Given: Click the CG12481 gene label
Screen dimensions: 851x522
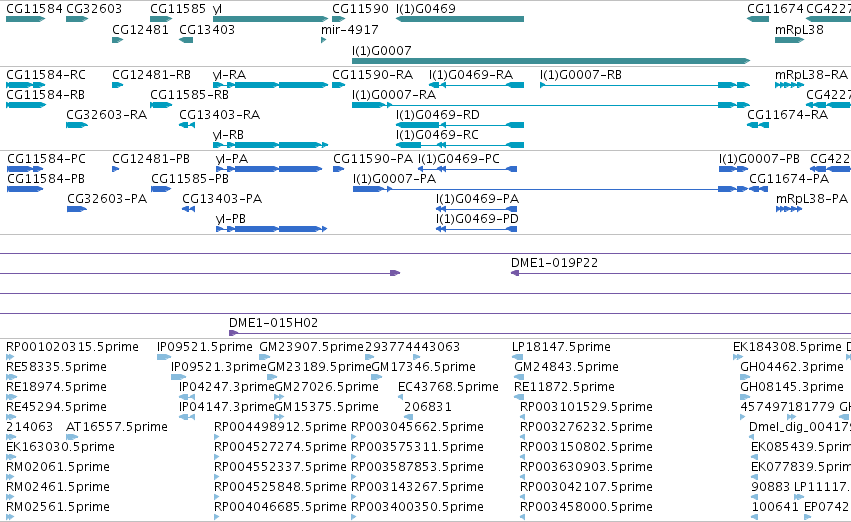Looking at the screenshot, I should pos(141,29).
